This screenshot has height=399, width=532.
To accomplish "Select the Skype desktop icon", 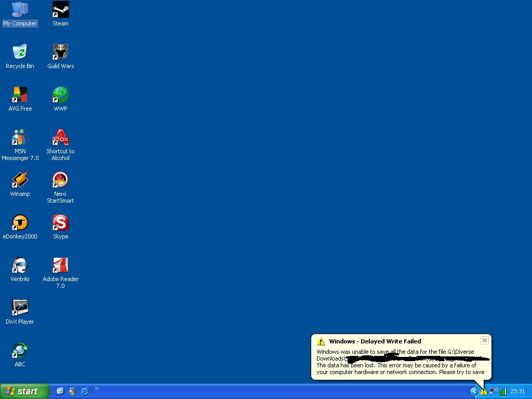I will click(x=60, y=227).
